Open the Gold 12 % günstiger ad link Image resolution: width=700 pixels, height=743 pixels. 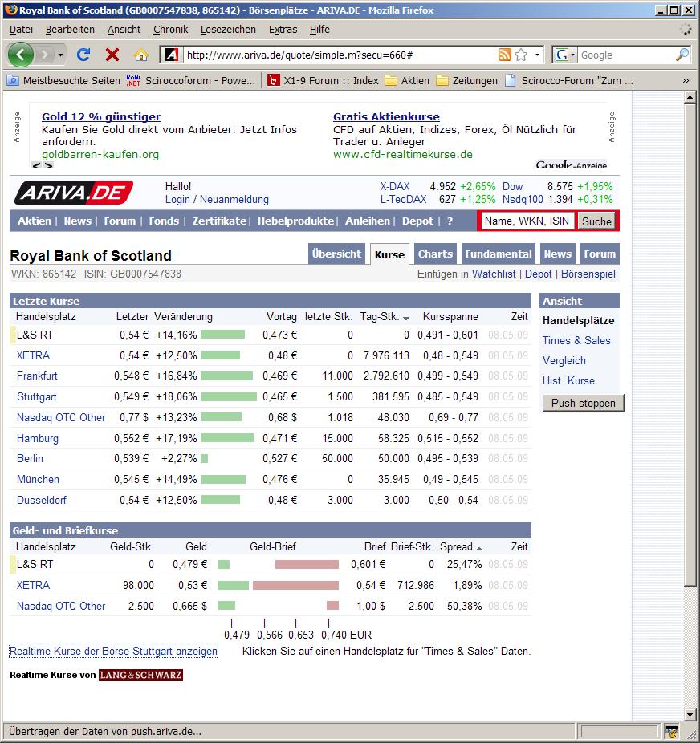(101, 116)
